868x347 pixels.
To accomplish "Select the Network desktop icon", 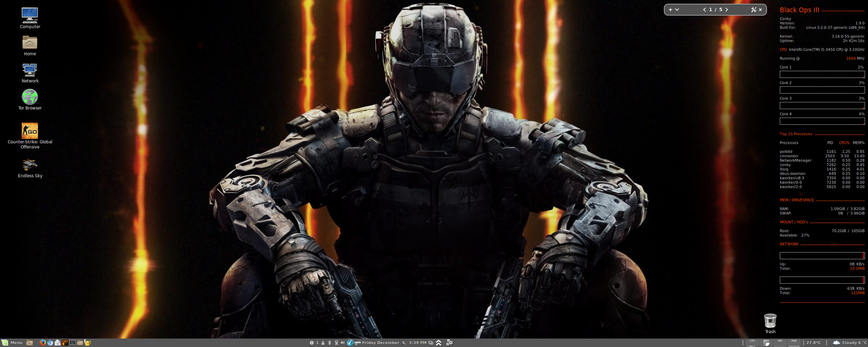I will tap(30, 73).
